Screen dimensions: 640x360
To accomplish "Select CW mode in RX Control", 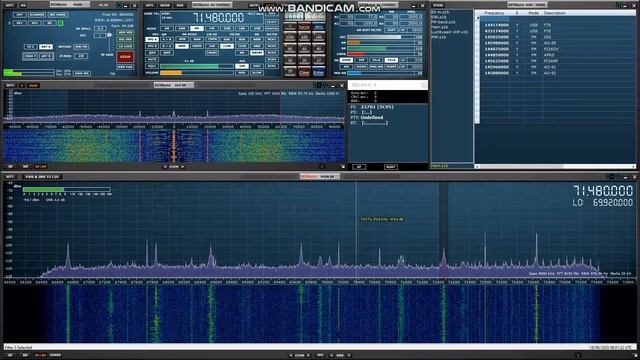I will (212, 29).
